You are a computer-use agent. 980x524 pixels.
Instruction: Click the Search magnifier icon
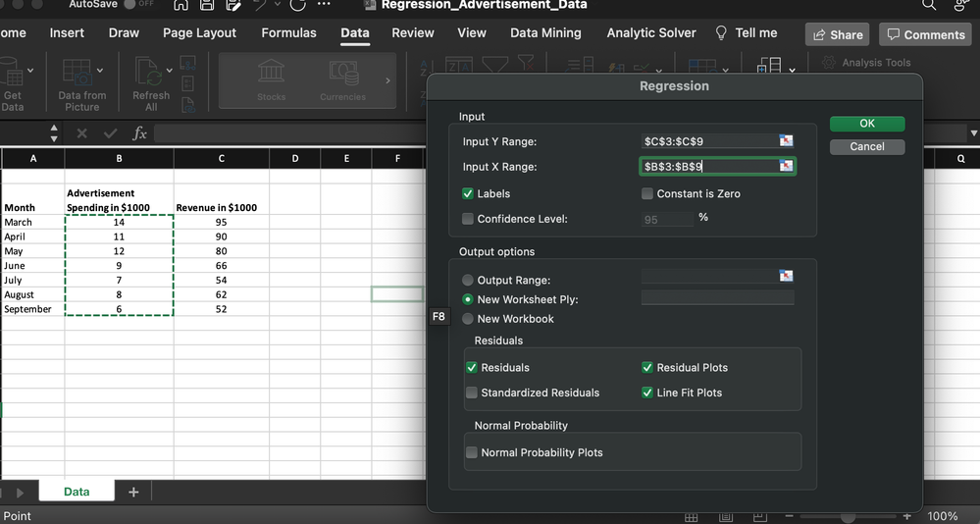[929, 5]
